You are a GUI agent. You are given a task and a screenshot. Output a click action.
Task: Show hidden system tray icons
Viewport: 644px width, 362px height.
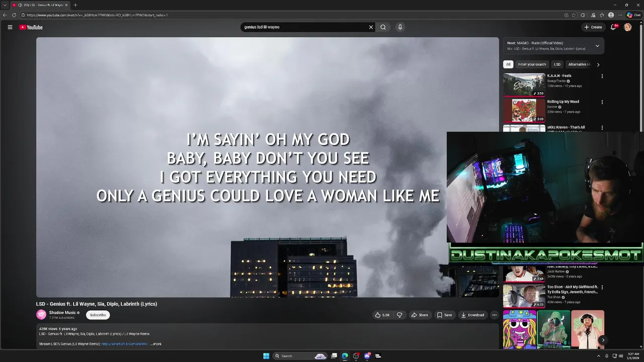(598, 356)
